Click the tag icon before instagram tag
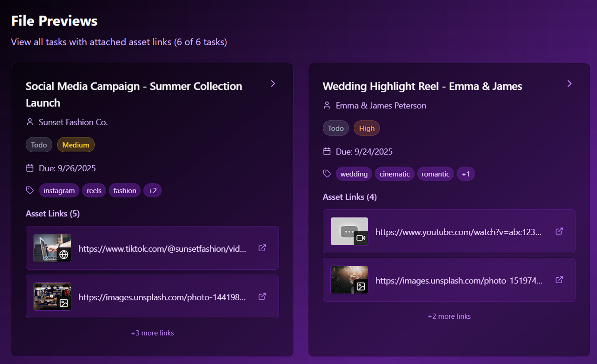Screen dimensions: 597x364 point(30,190)
